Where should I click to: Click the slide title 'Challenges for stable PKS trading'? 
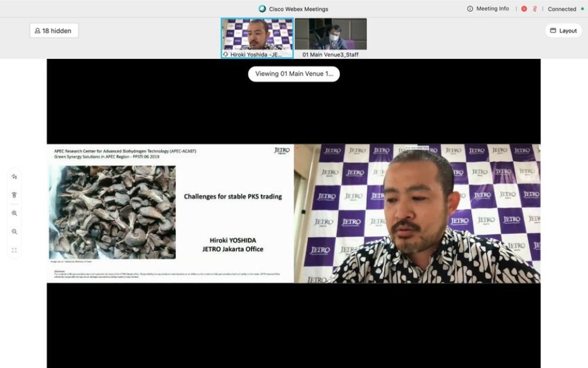[x=233, y=197]
